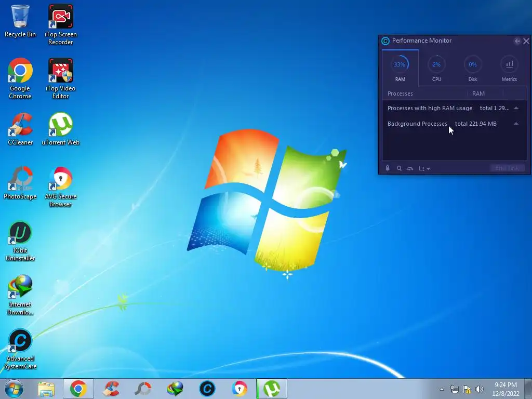Viewport: 532px width, 399px height.
Task: Sort by the RAM column header
Action: pyautogui.click(x=478, y=94)
